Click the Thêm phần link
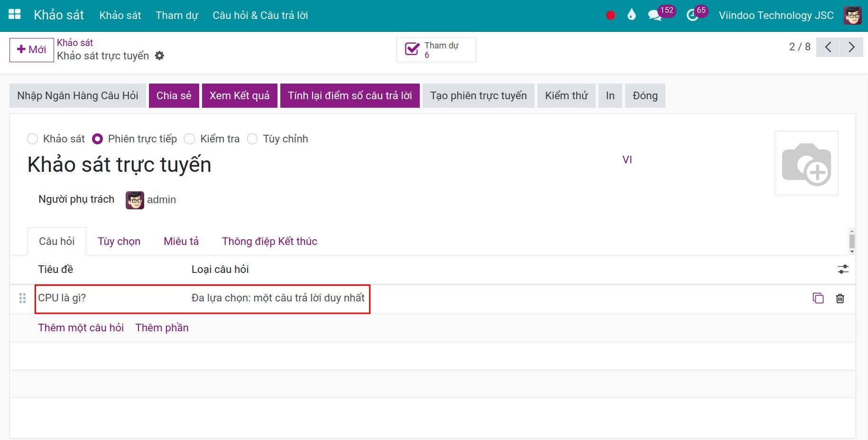 click(162, 328)
